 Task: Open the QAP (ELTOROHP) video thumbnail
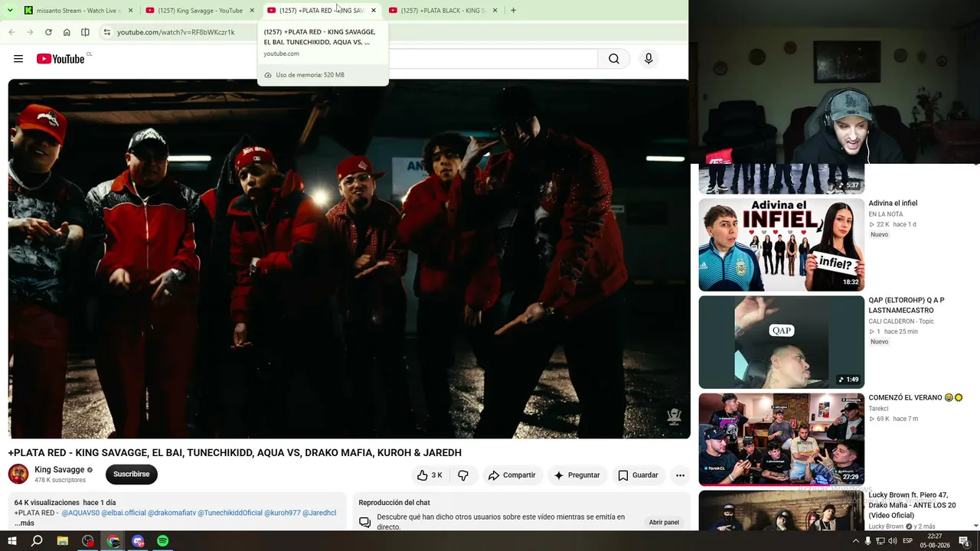pos(782,342)
